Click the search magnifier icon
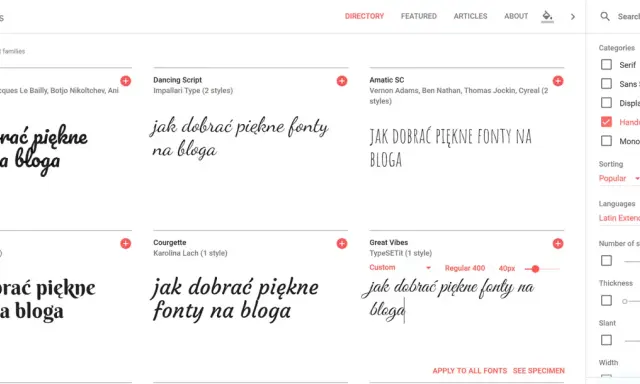The image size is (640, 384). 605,16
